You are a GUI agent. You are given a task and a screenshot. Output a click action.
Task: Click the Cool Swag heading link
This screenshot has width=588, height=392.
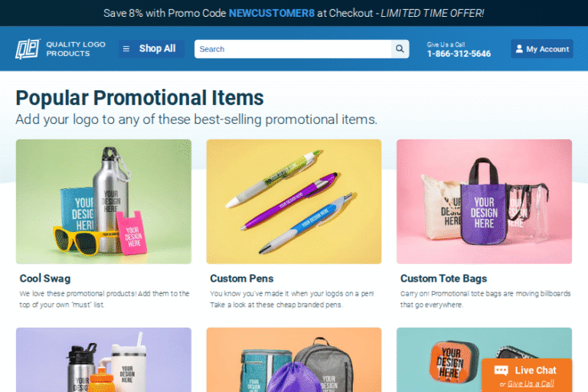coord(45,279)
